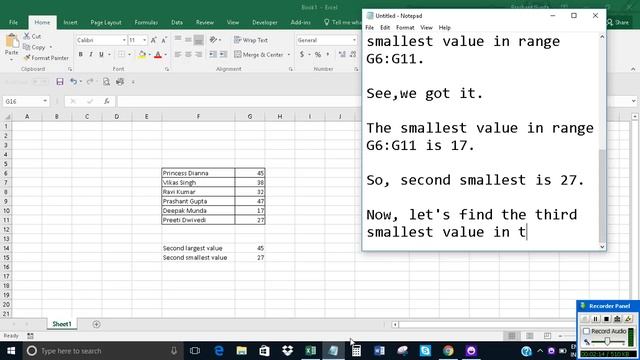Viewport: 640px width, 360px height.
Task: Switch to the Page Layout ribbon tab
Action: pos(106,22)
